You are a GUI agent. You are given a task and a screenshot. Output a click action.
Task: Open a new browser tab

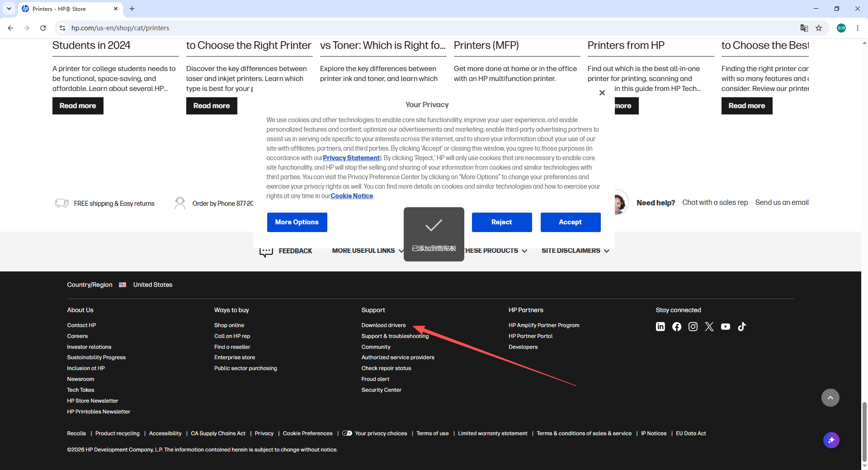pyautogui.click(x=132, y=9)
